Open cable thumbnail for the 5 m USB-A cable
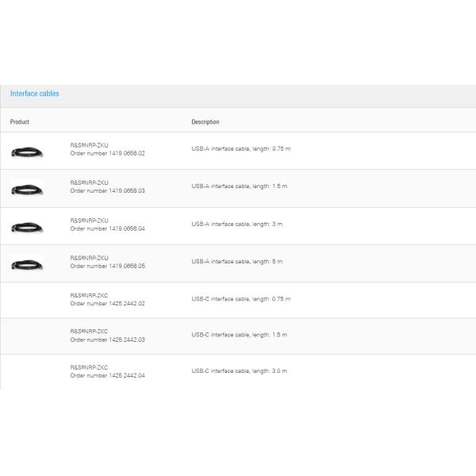The image size is (476, 476). 27,265
